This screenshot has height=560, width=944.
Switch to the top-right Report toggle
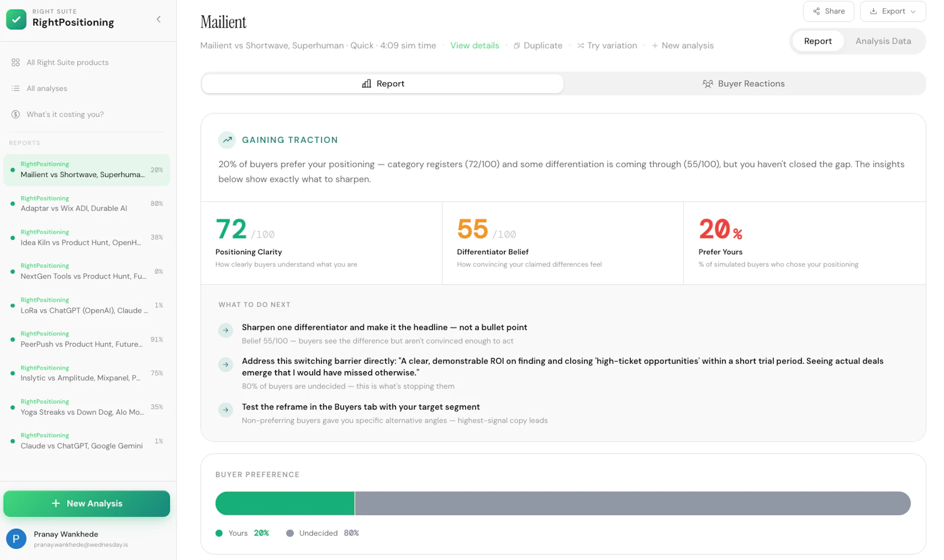[x=818, y=41]
